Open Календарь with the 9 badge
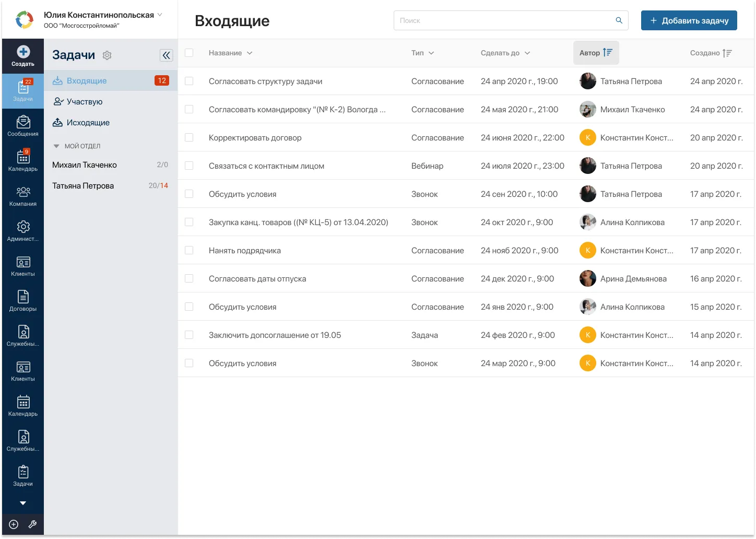 click(23, 161)
